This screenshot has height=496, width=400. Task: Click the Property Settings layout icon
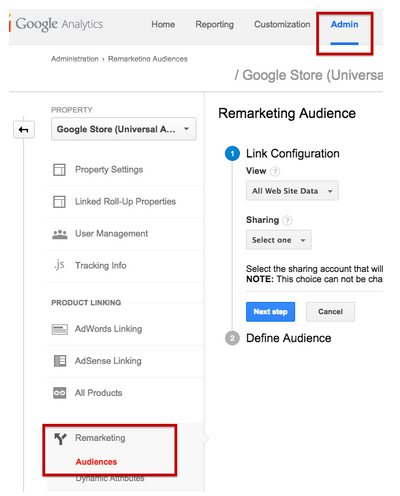tap(59, 170)
